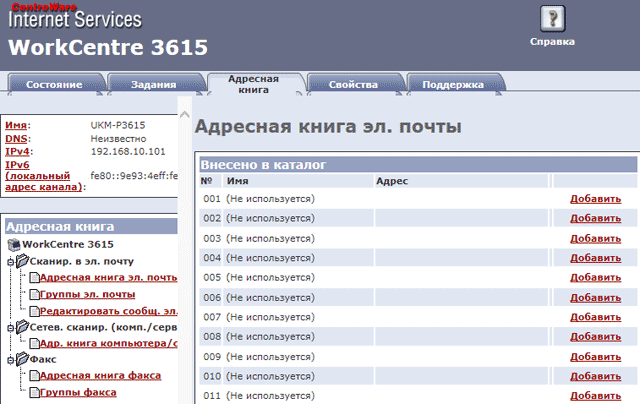The height and width of the screenshot is (404, 640).
Task: Click page icon beside Адр. книга компьютера
Action: (34, 344)
